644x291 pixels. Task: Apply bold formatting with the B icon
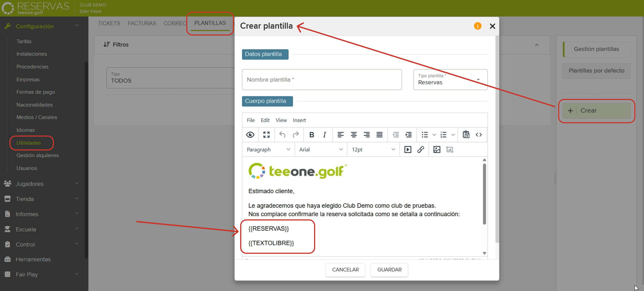[311, 135]
